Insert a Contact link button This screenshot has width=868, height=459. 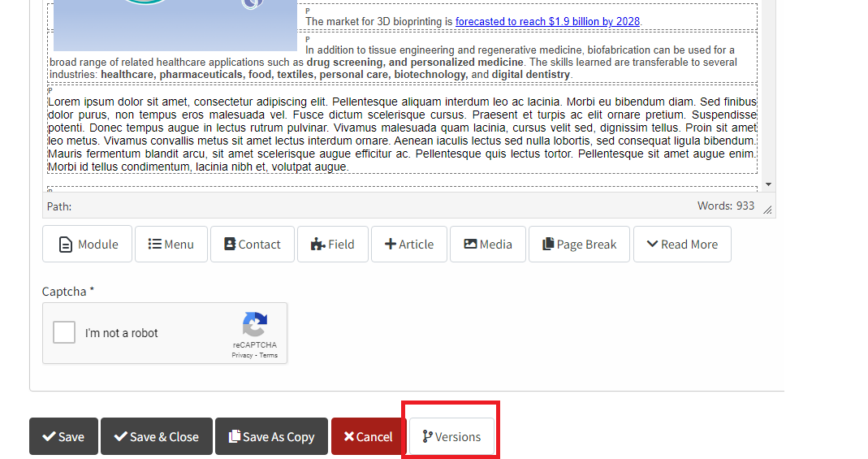pos(253,245)
